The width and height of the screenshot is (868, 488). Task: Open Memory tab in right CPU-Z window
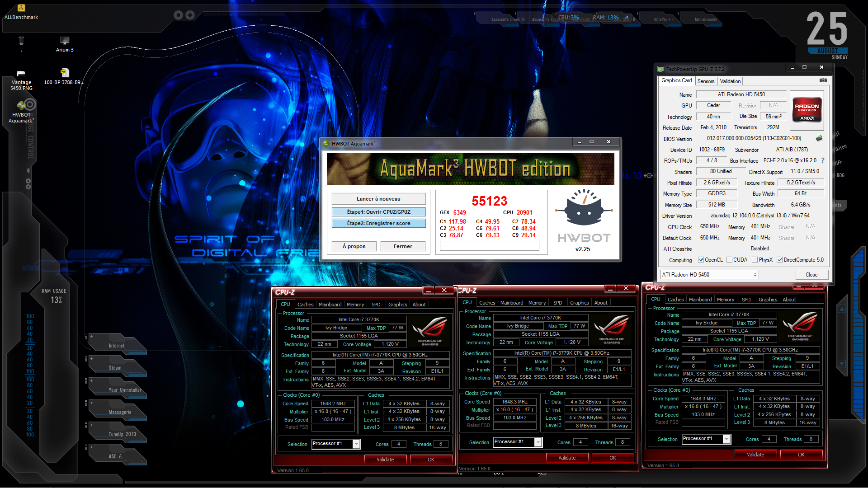[x=725, y=300]
